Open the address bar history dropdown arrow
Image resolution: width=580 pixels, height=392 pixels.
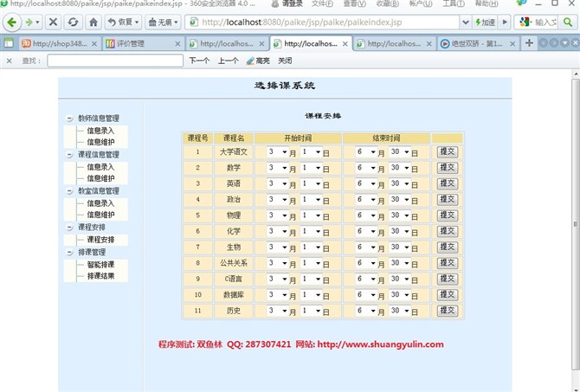(x=466, y=22)
